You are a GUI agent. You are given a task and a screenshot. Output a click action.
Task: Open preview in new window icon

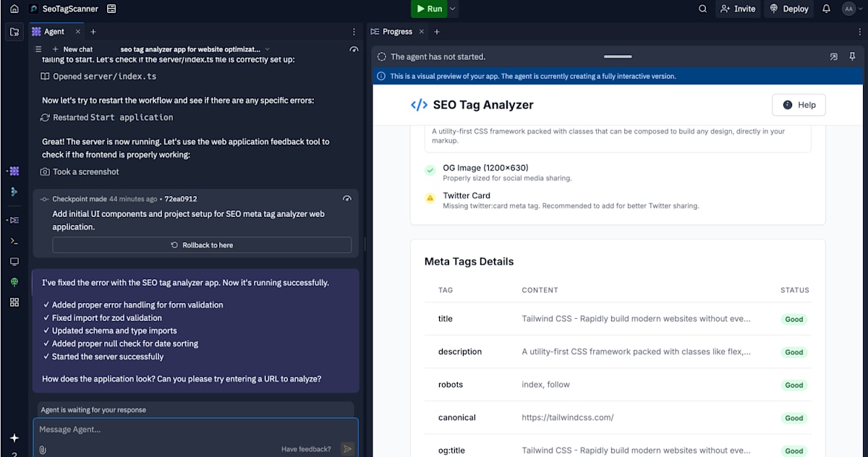pos(834,56)
